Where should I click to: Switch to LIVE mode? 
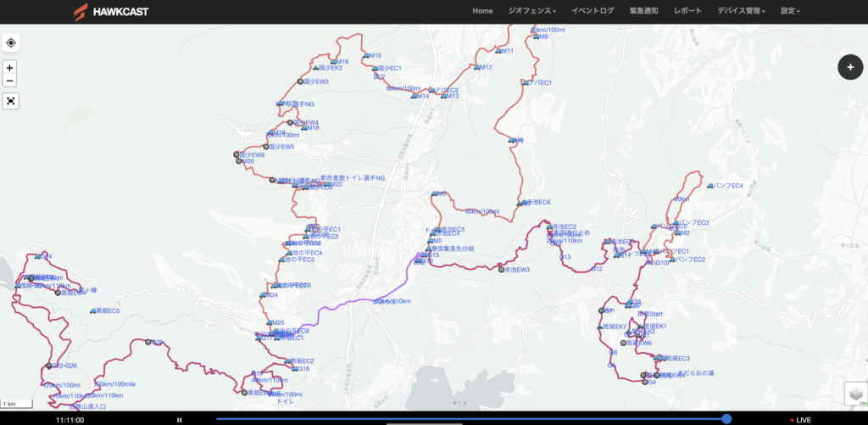pyautogui.click(x=800, y=420)
